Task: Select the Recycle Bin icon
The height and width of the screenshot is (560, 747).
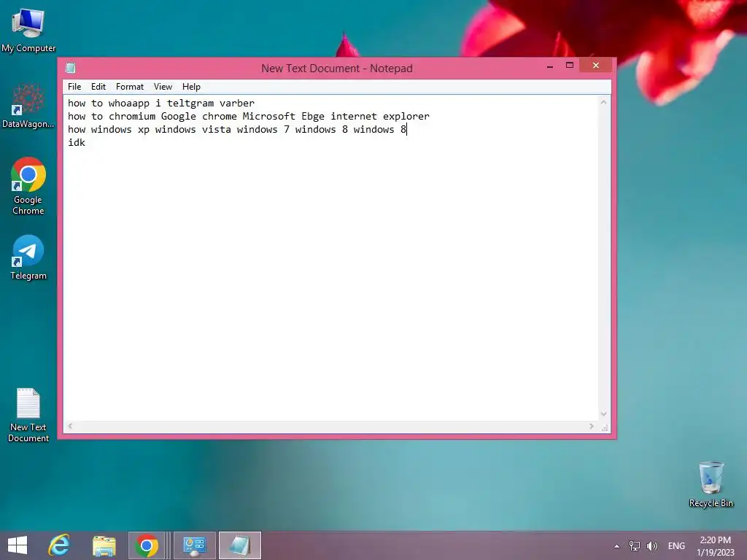Action: click(x=711, y=484)
